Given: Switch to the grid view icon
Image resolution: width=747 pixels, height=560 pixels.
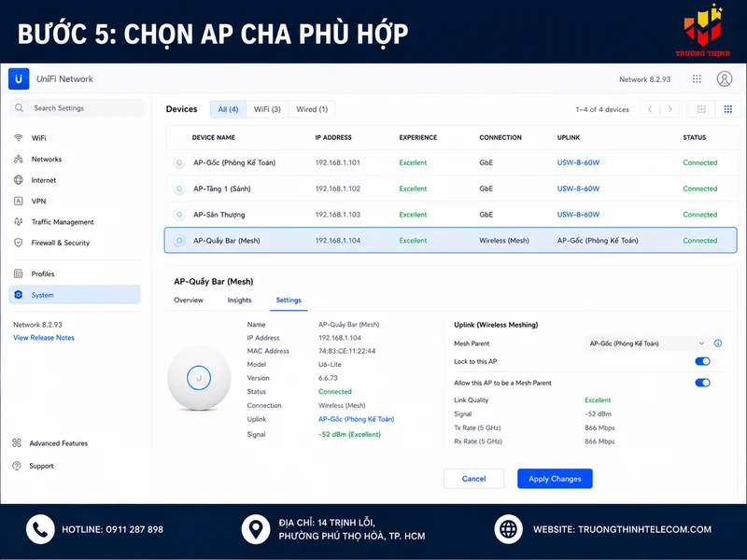Looking at the screenshot, I should pyautogui.click(x=727, y=109).
